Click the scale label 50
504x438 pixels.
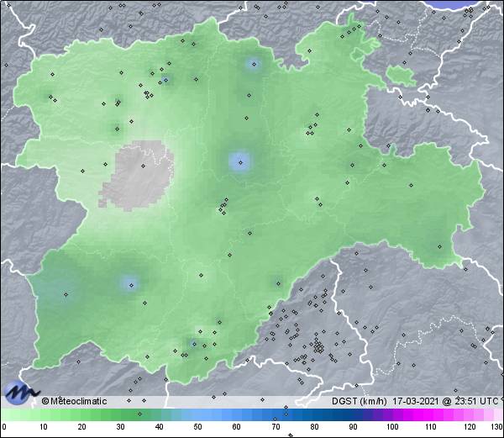tap(197, 427)
